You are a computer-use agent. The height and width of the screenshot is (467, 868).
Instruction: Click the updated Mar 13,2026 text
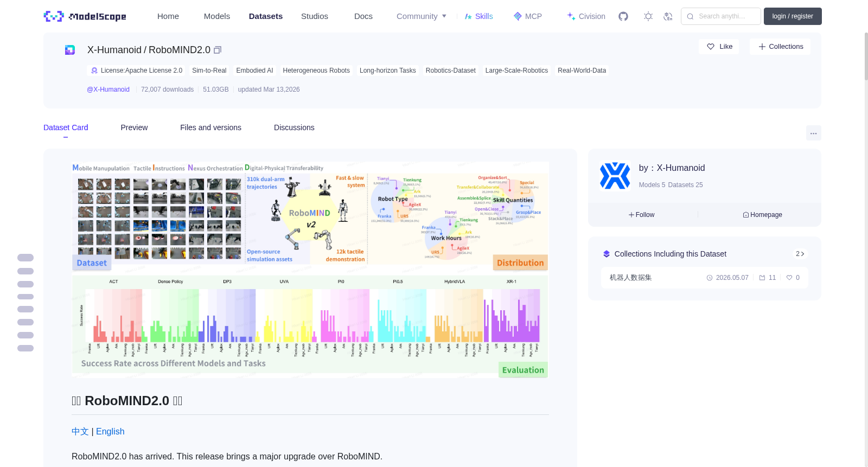click(269, 89)
